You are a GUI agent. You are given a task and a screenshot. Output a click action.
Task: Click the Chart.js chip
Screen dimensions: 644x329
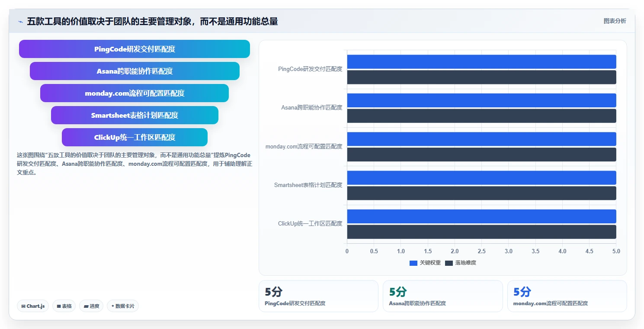click(x=33, y=306)
